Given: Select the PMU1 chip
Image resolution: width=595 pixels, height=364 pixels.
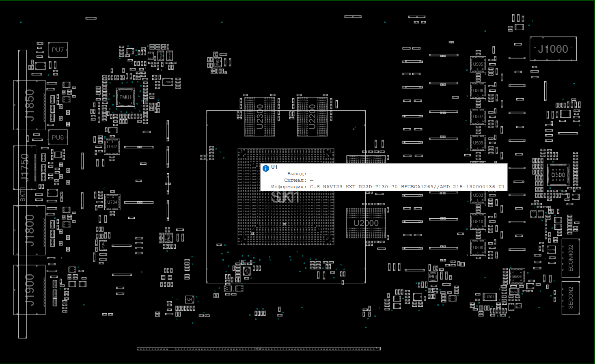Looking at the screenshot, I should pos(125,97).
